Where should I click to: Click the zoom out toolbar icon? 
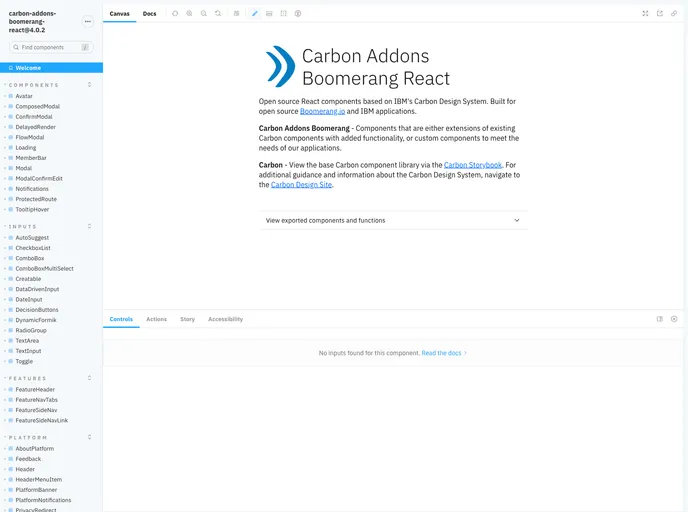pos(204,14)
